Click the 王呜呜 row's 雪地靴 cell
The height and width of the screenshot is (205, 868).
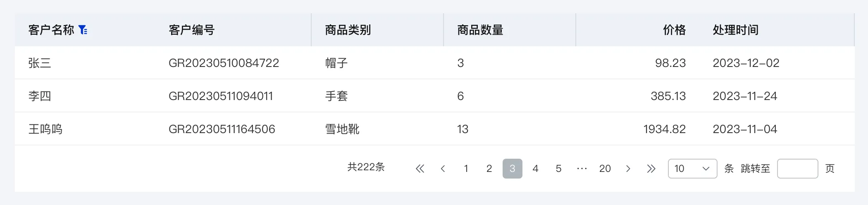(342, 129)
